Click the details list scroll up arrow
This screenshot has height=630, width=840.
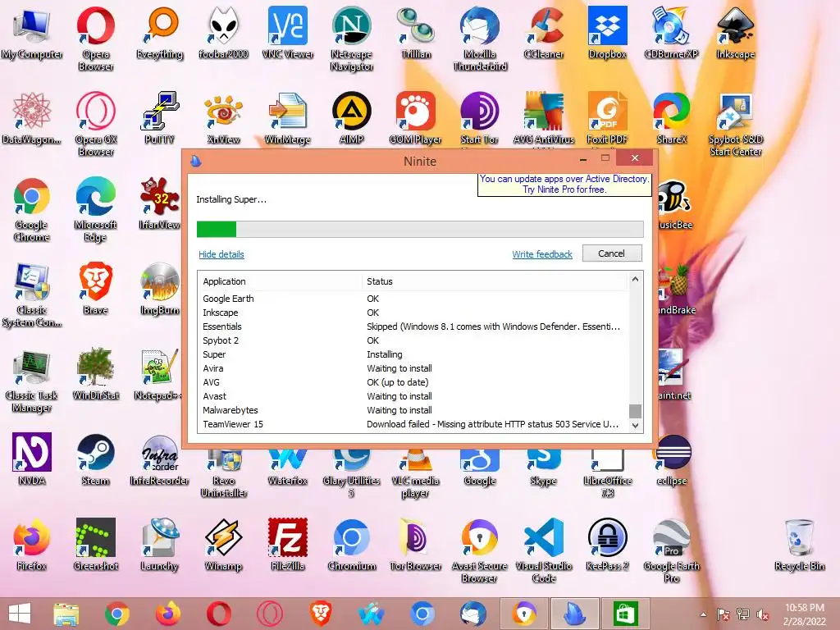[635, 279]
